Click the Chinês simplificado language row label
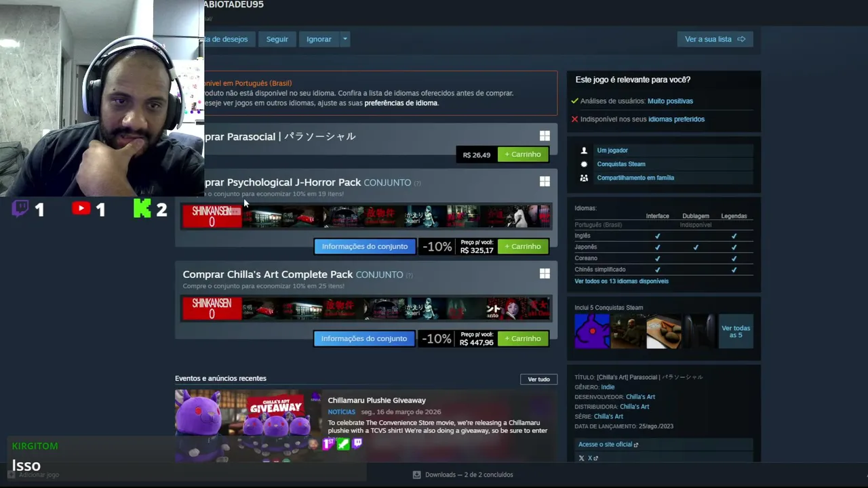This screenshot has height=488, width=868. pyautogui.click(x=600, y=270)
